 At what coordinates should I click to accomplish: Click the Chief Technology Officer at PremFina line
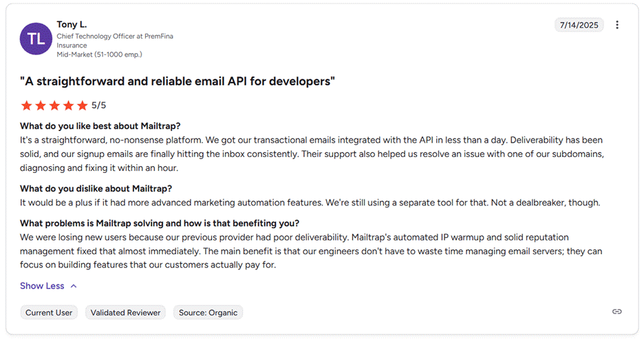[x=114, y=36]
